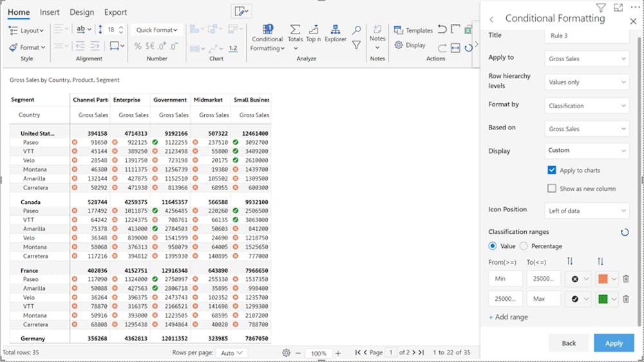Enable Show as new column checkbox
The width and height of the screenshot is (644, 362).
coord(551,189)
